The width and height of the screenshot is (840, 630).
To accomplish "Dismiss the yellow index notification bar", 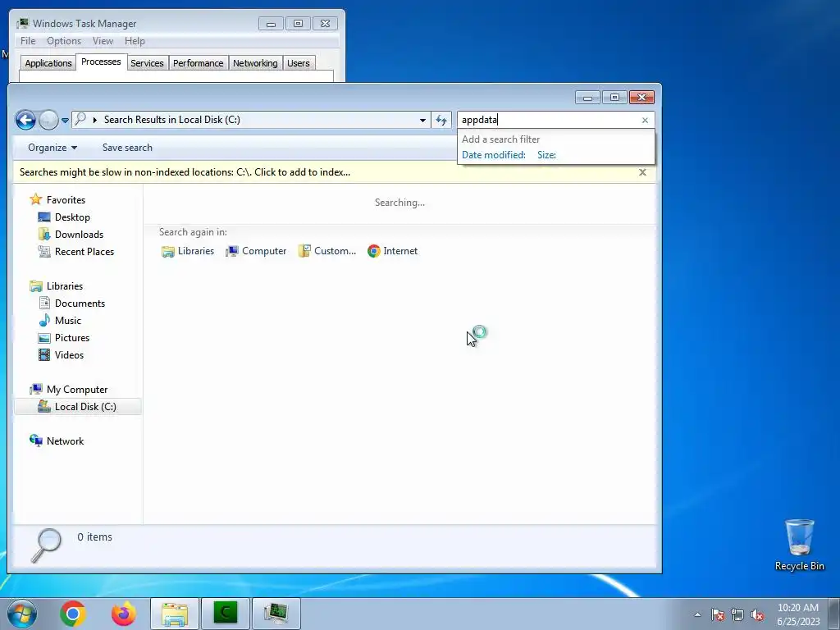I will tap(642, 172).
